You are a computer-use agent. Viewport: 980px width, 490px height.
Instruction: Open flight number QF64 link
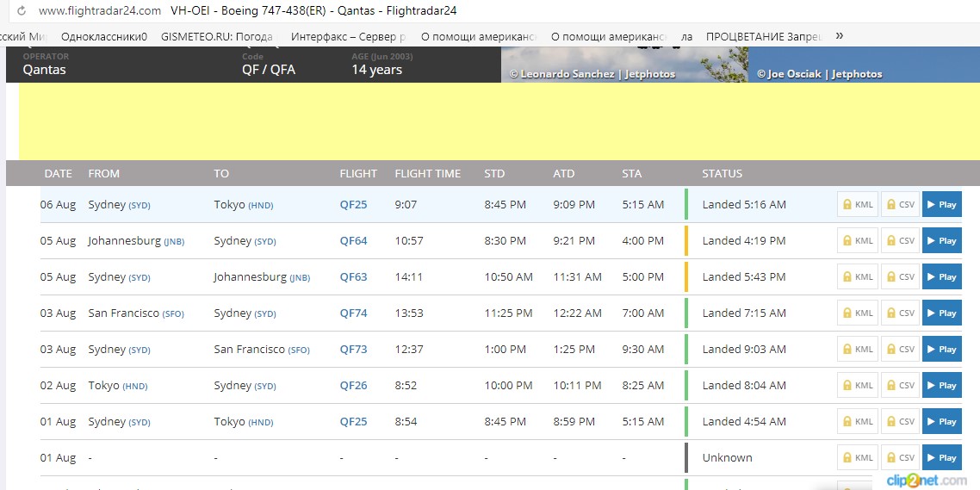pyautogui.click(x=354, y=240)
